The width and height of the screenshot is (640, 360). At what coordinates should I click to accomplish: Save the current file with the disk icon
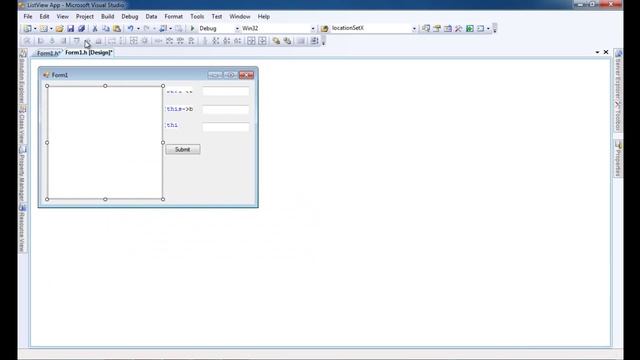click(x=71, y=29)
